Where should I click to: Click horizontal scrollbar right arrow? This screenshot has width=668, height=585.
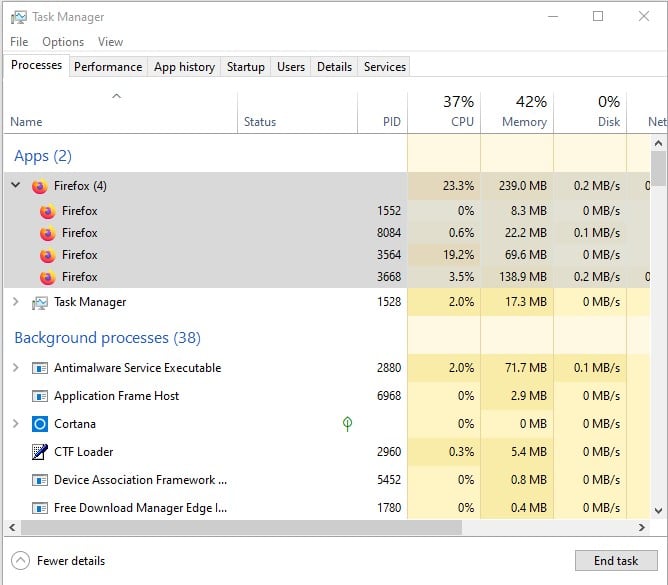[642, 527]
